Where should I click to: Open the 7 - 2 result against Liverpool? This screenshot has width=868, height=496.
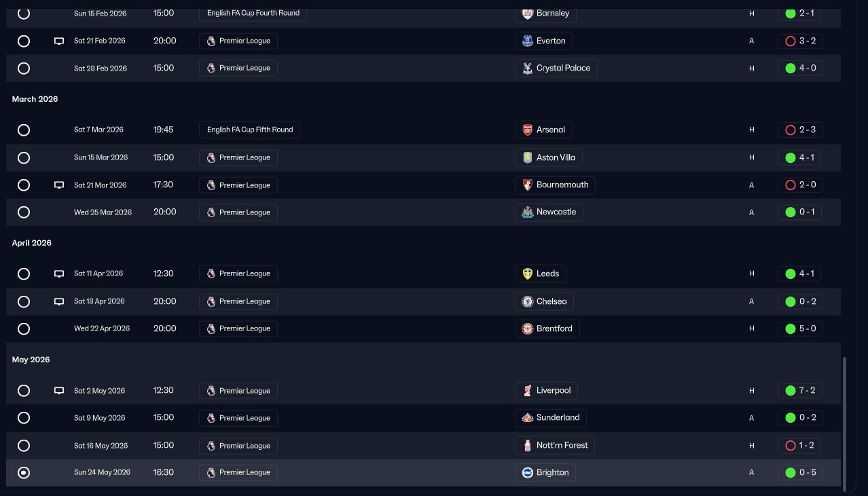(x=800, y=391)
